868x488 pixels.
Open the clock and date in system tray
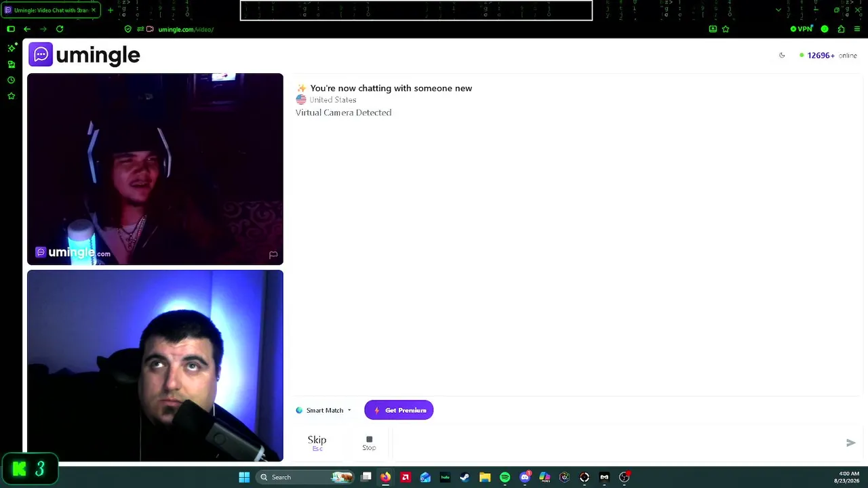[x=848, y=477]
